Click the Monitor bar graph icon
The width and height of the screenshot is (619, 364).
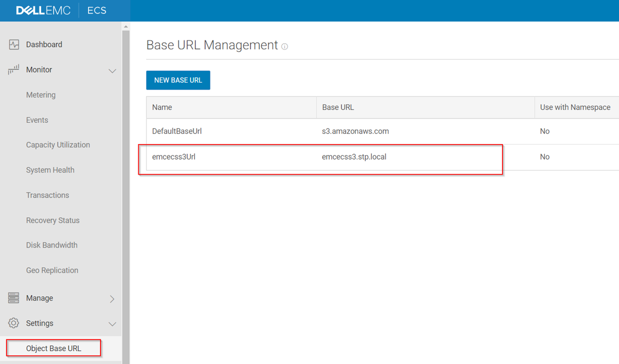14,70
